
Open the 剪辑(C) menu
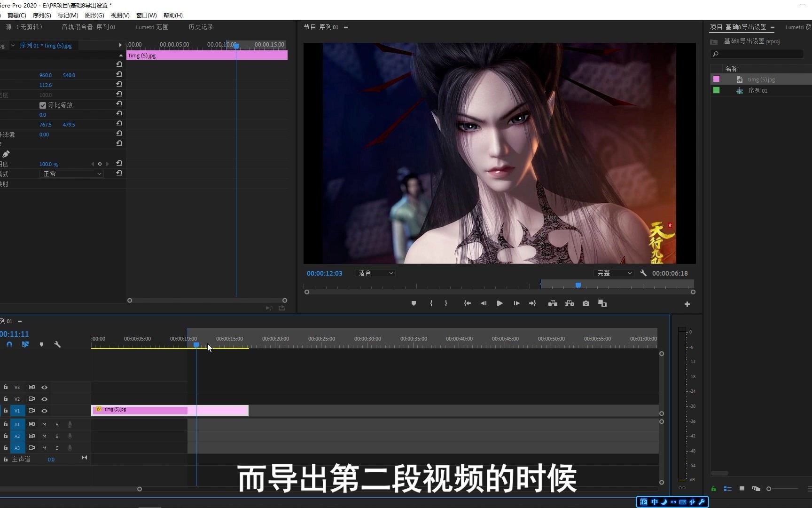(x=16, y=16)
